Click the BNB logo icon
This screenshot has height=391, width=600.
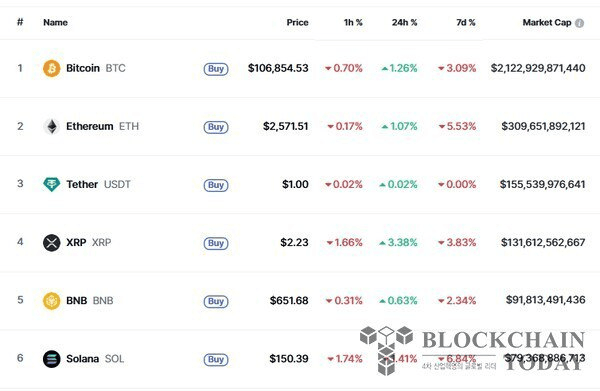(51, 301)
